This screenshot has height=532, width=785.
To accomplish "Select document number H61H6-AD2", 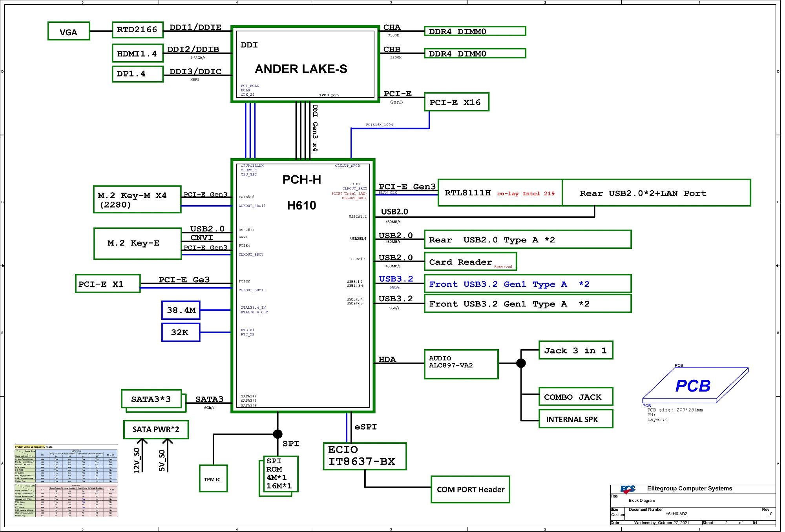I will click(676, 514).
